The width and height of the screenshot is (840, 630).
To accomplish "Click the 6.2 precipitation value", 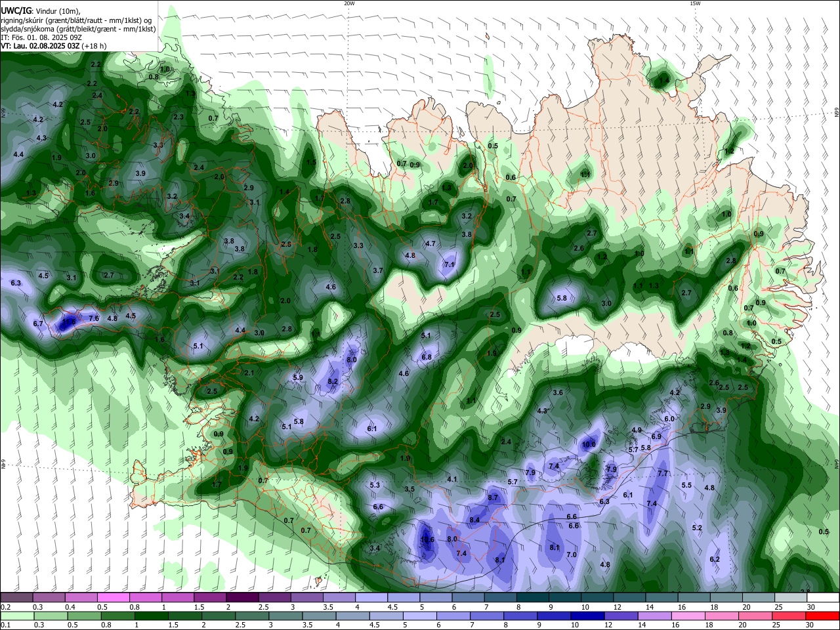I will click(715, 559).
